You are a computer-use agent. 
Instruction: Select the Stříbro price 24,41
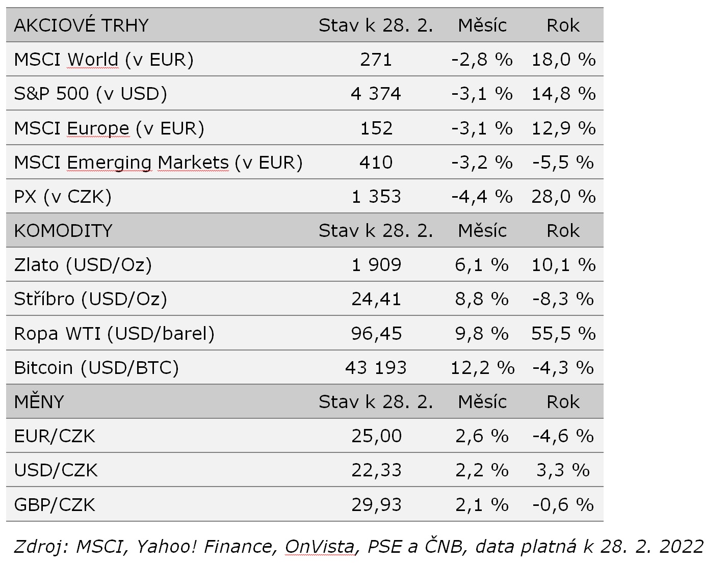click(x=376, y=299)
